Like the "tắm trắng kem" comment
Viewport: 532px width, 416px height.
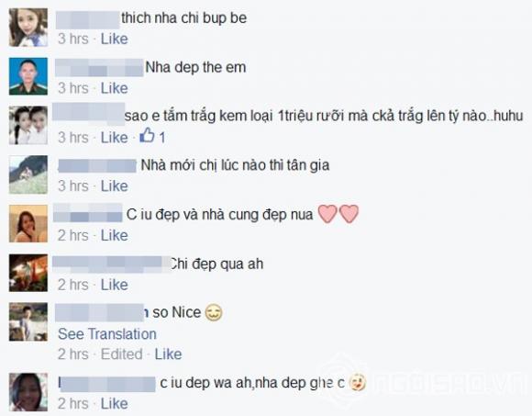click(115, 138)
